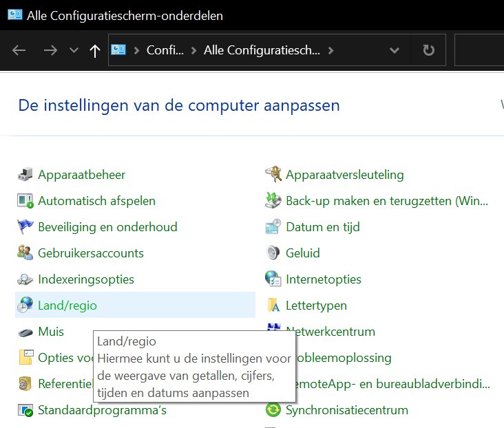Click the Automatisch afspelen icon
The image size is (504, 428).
[25, 201]
